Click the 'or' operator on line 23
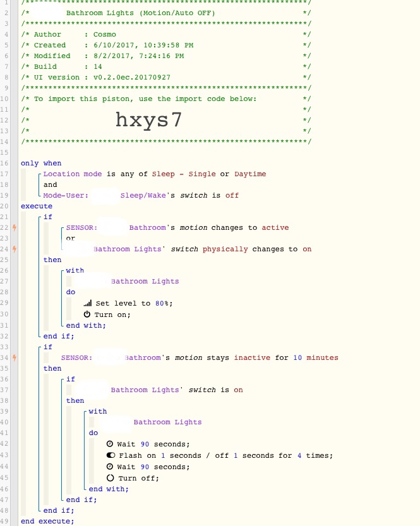Image resolution: width=420 pixels, height=526 pixels. click(x=71, y=238)
